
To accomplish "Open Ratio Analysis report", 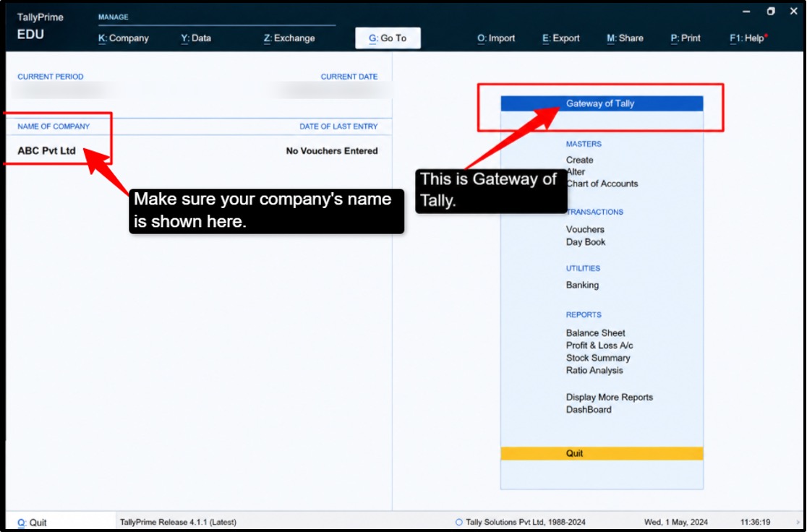I will click(x=594, y=370).
